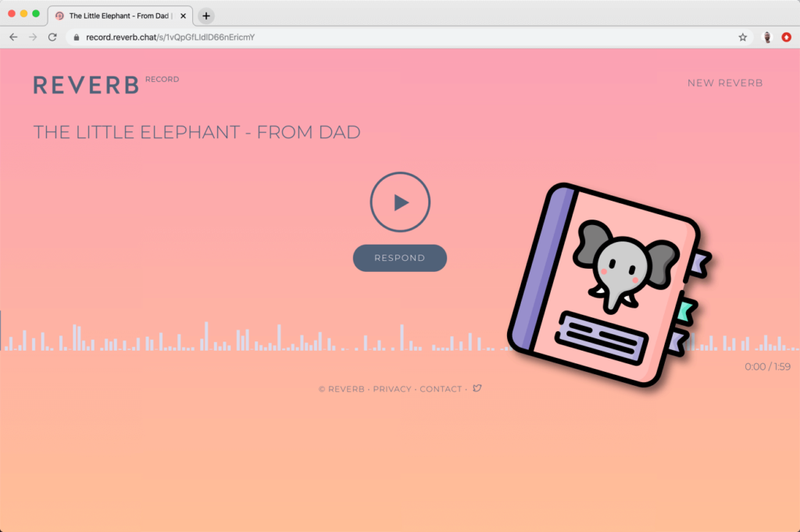Click the RESPOND button

click(x=399, y=258)
